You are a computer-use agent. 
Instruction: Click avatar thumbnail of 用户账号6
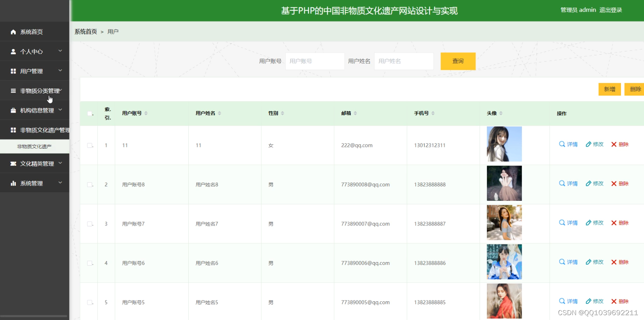click(504, 261)
